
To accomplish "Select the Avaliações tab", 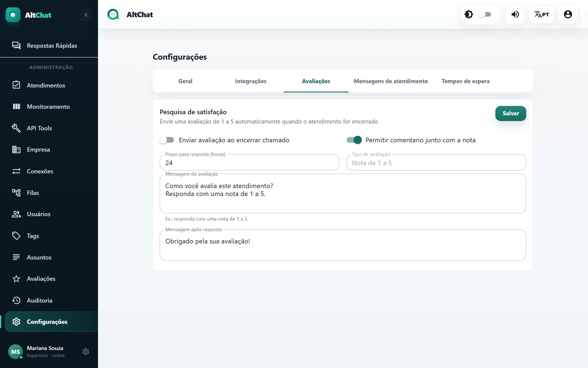I will tap(316, 81).
